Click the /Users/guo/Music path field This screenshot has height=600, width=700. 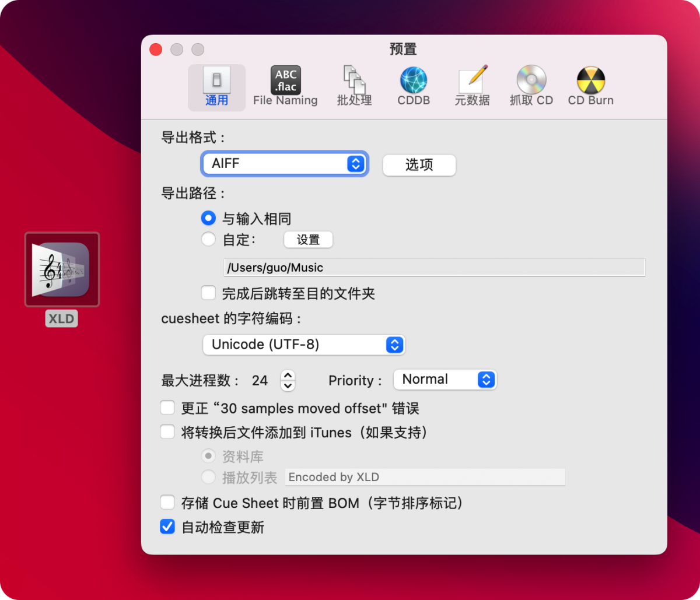[x=435, y=267]
